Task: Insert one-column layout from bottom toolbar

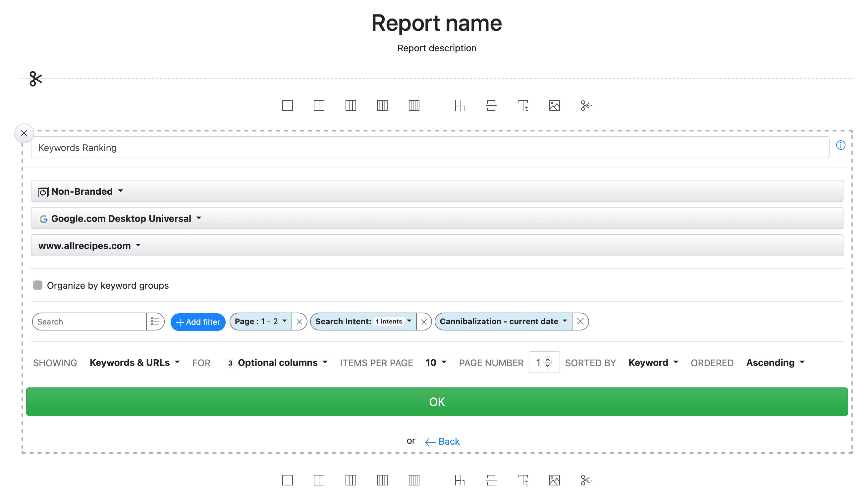Action: click(287, 480)
